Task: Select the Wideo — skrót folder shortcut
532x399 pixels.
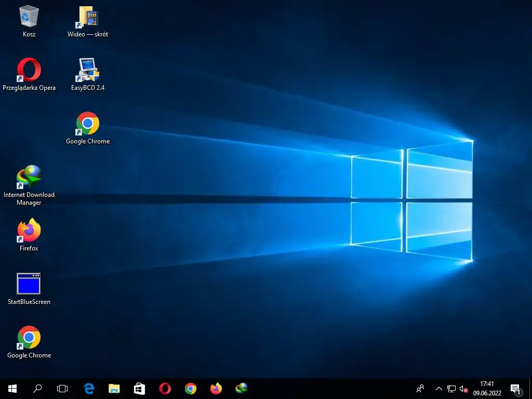Action: coord(87,21)
